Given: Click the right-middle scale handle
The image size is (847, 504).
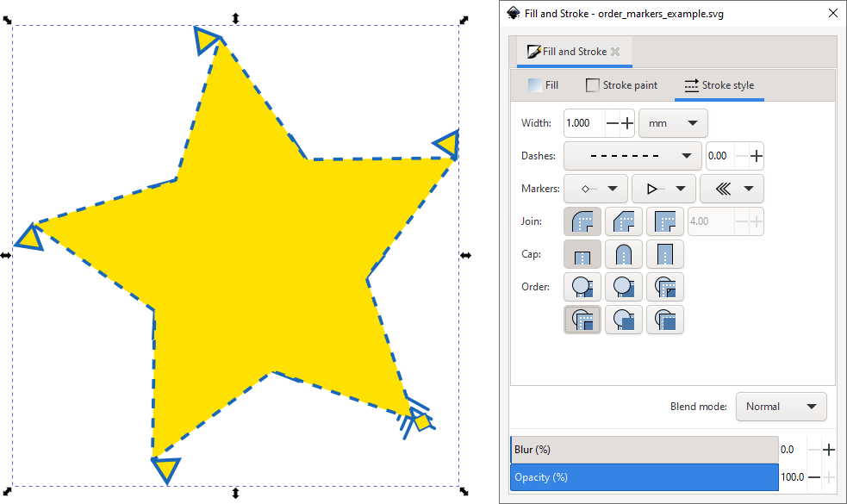Looking at the screenshot, I should coord(465,255).
